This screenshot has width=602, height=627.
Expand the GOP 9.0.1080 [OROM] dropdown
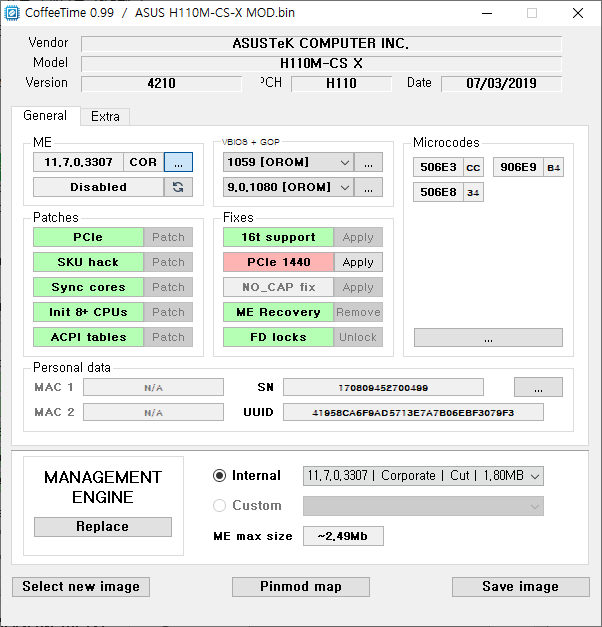click(288, 187)
